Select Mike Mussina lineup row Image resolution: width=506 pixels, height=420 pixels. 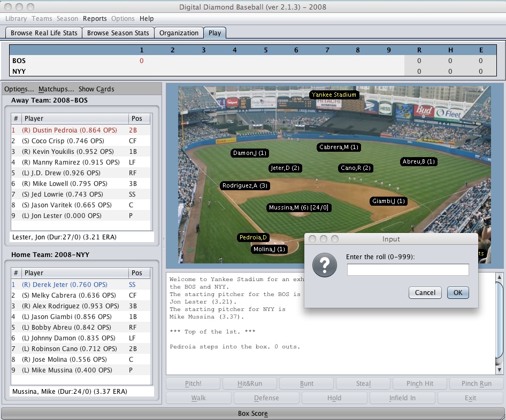81,370
